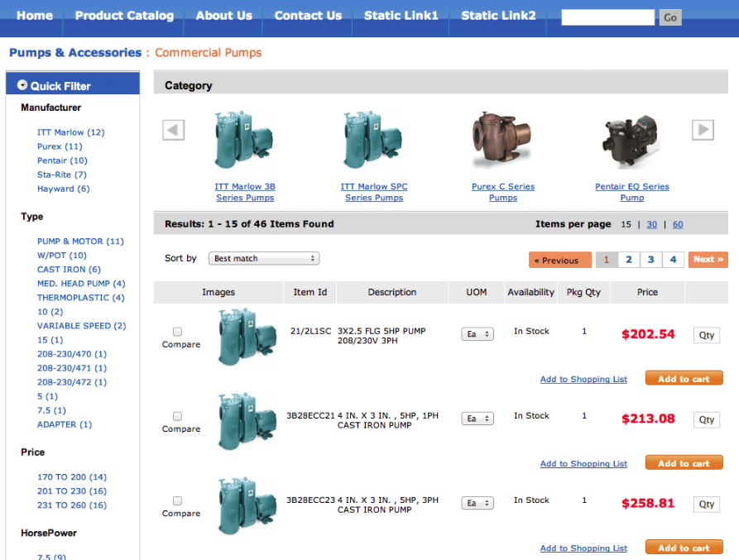The width and height of the screenshot is (739, 560).
Task: Go to results page 2
Action: pos(629,260)
